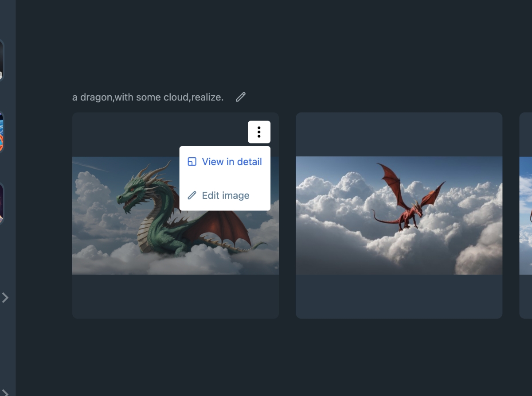Image resolution: width=532 pixels, height=396 pixels.
Task: Click the three-dot options button
Action: click(x=259, y=132)
